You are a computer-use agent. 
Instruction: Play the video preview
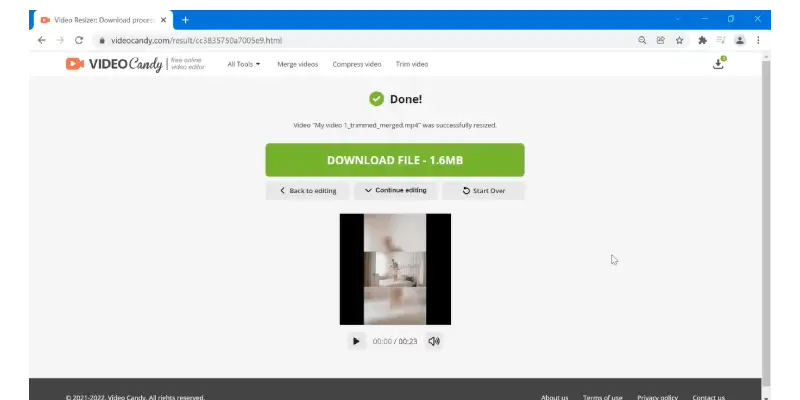point(356,341)
